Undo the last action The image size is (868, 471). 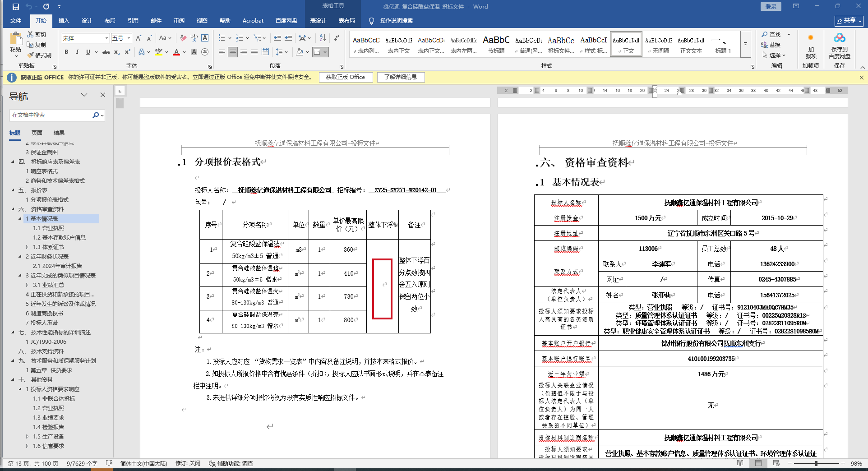coord(29,7)
